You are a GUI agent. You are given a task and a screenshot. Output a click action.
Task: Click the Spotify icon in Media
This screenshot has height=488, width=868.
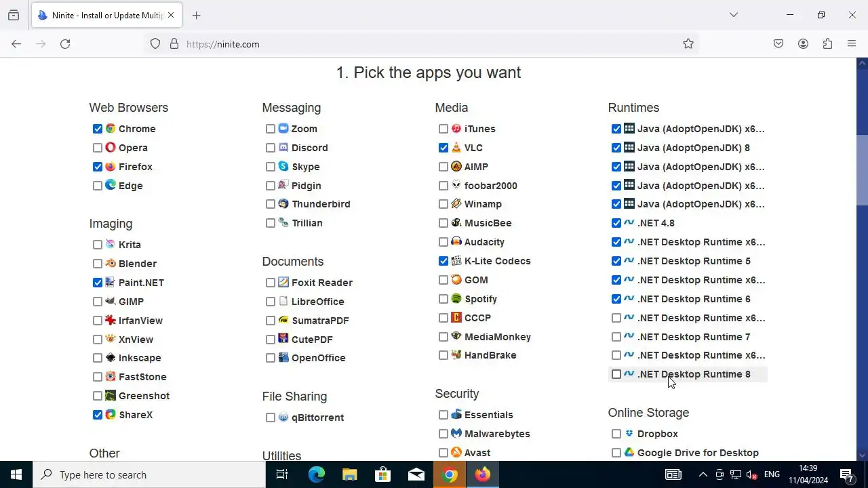point(456,298)
